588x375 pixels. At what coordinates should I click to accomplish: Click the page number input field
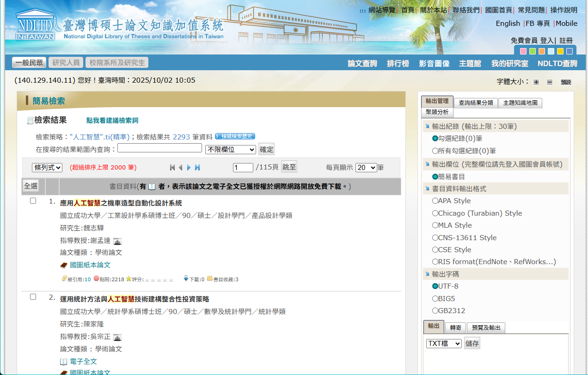(x=243, y=168)
